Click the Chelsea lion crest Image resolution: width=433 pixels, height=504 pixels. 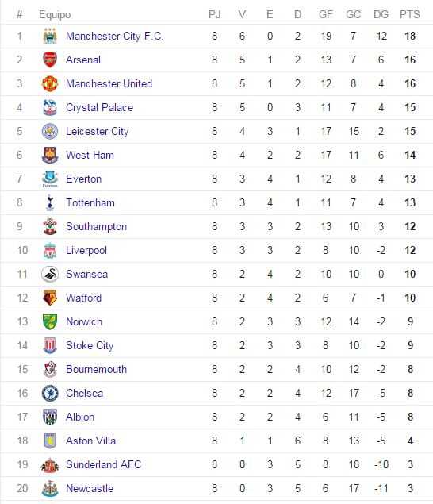pos(50,393)
